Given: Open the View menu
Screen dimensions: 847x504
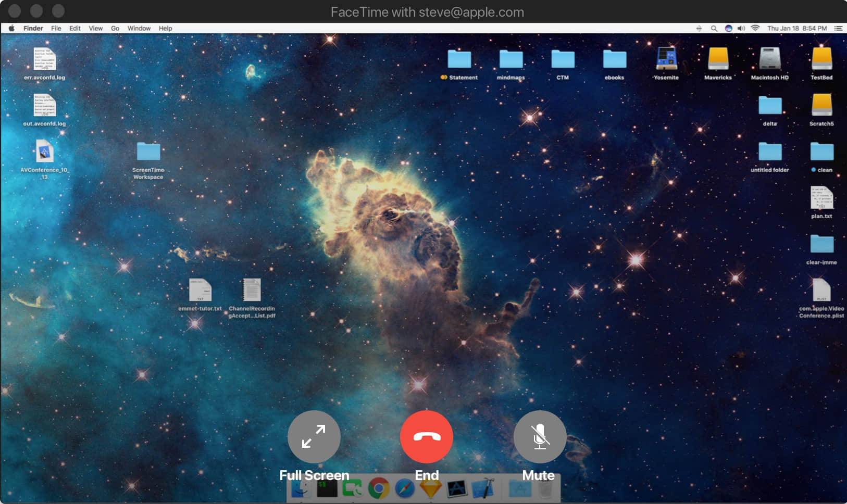Looking at the screenshot, I should [95, 28].
